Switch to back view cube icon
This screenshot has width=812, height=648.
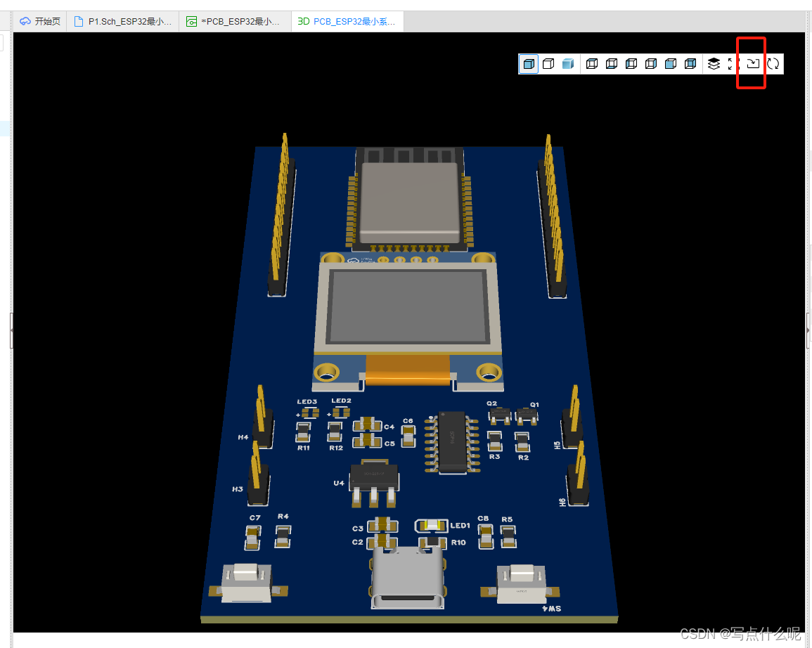click(690, 64)
